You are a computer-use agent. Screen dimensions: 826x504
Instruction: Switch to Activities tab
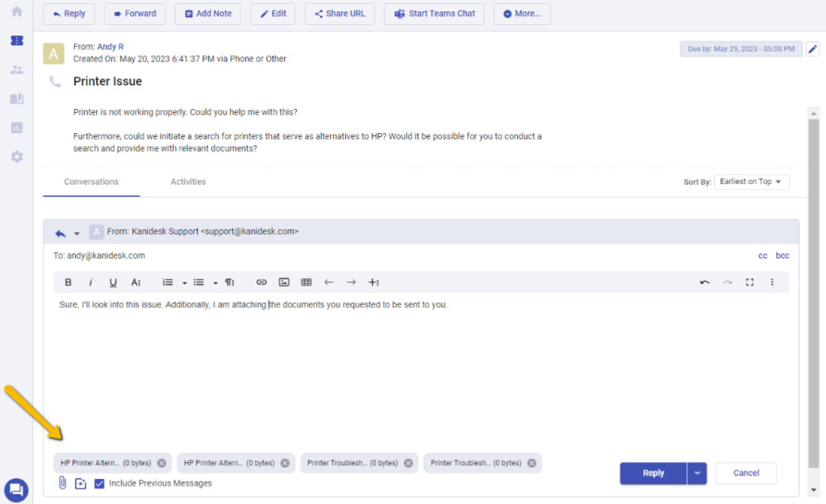point(188,181)
